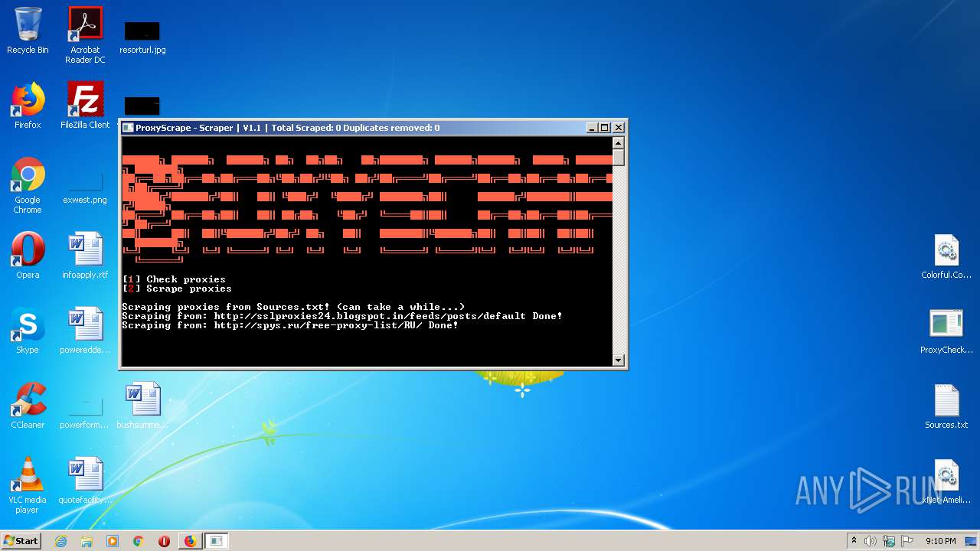
Task: Click console scrollbar up arrow
Action: point(619,142)
